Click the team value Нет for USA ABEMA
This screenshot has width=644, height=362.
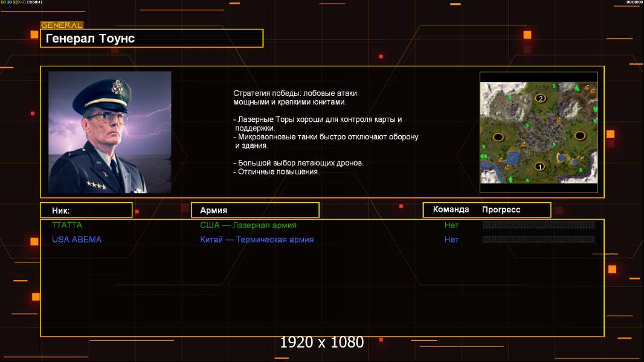[x=451, y=240]
